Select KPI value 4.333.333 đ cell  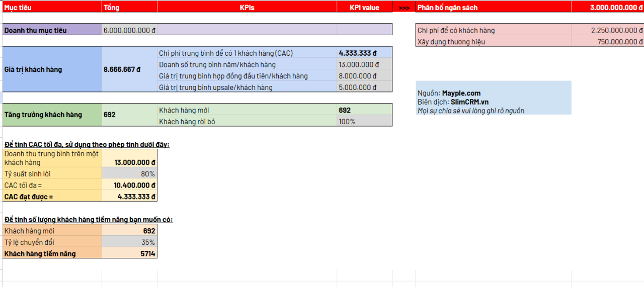[365, 53]
